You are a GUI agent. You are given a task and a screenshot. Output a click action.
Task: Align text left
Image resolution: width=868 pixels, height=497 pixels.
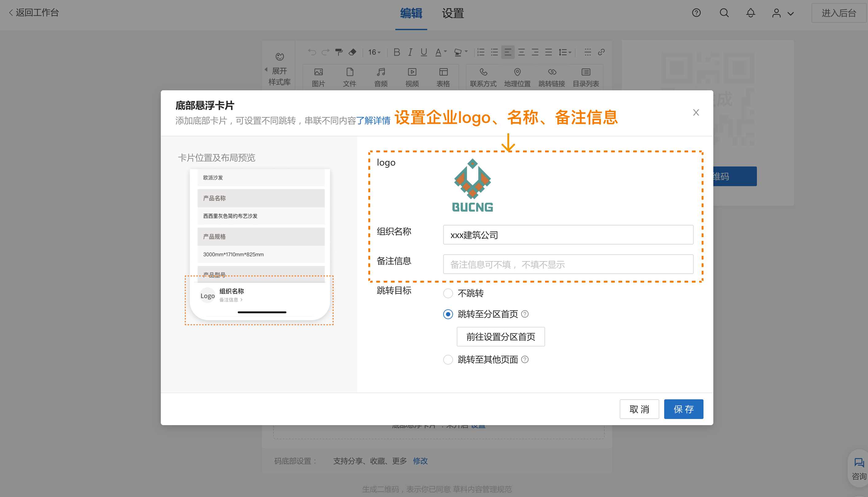coord(508,52)
